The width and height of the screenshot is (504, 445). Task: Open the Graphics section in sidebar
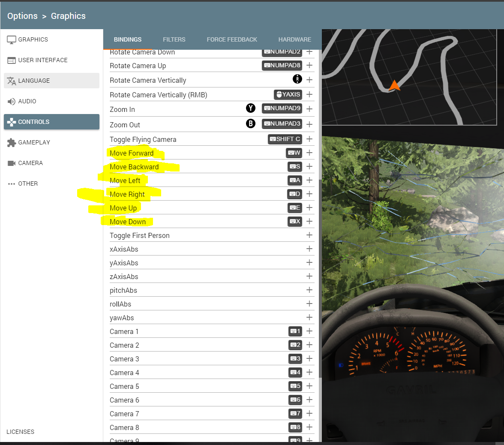[x=51, y=39]
